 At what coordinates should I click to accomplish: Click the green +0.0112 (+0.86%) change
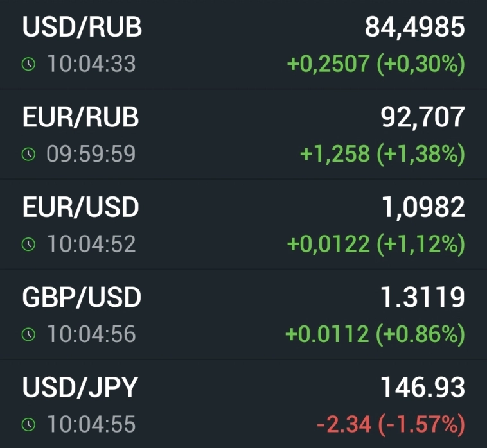click(x=375, y=334)
